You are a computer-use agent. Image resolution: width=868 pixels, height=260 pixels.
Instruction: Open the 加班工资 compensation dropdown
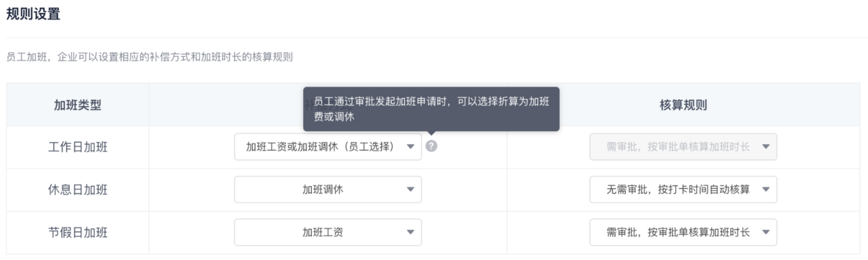click(328, 232)
